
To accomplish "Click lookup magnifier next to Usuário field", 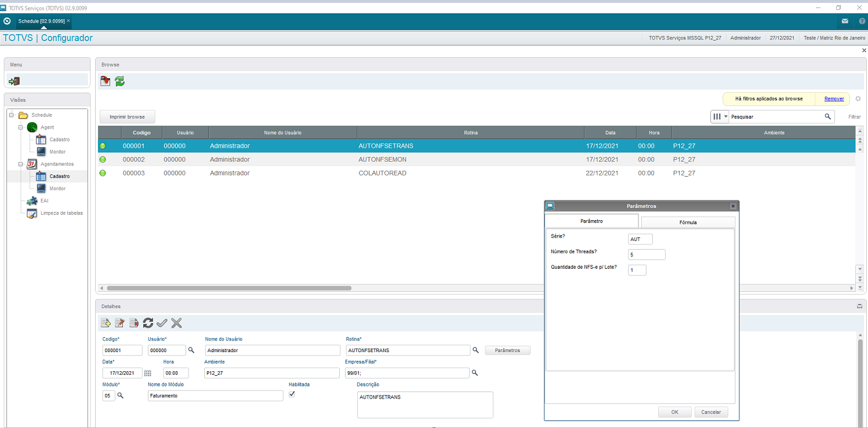I will tap(191, 350).
